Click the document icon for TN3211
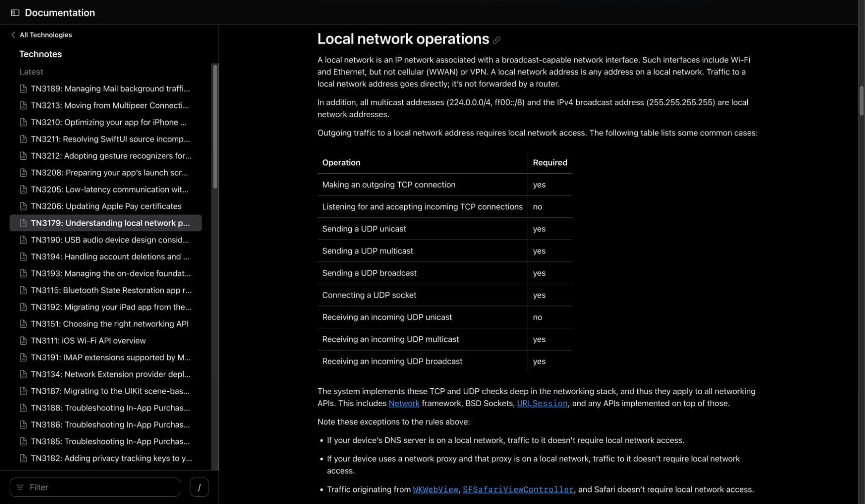 coord(23,139)
